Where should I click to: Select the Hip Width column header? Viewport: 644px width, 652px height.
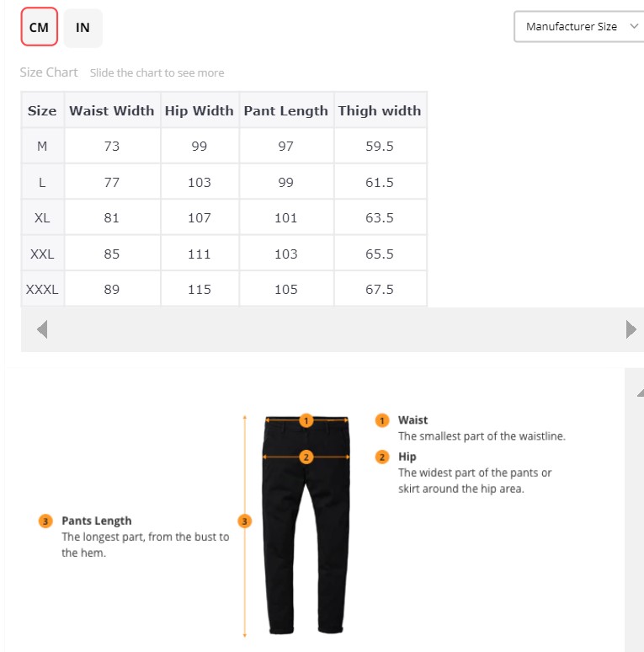(200, 110)
